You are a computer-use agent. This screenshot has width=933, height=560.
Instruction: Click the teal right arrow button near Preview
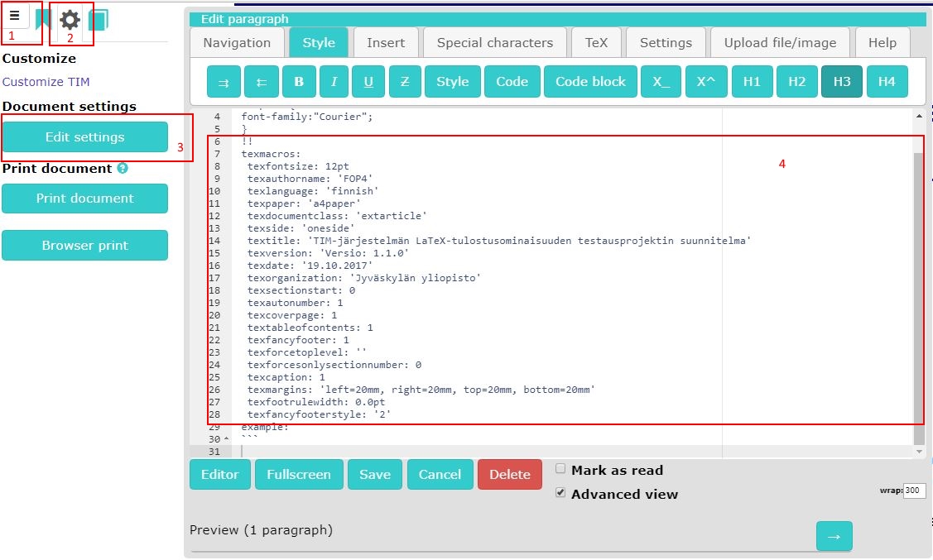click(834, 536)
